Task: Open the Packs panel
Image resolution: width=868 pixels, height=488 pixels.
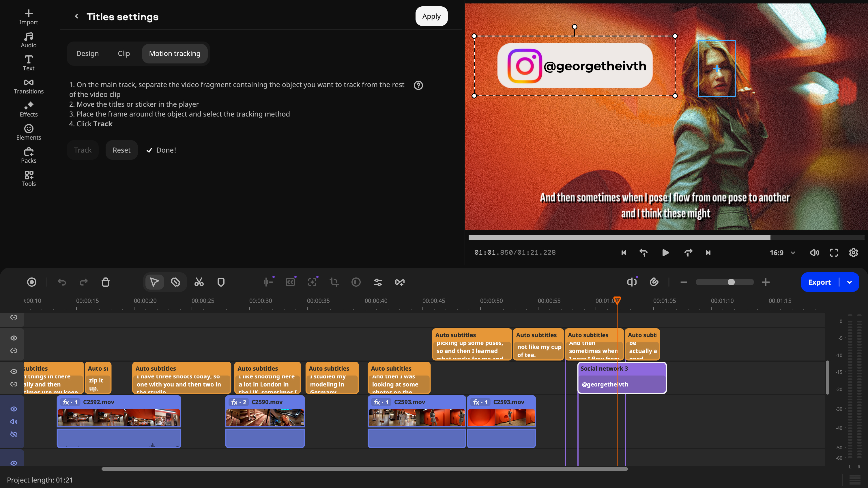Action: click(29, 155)
